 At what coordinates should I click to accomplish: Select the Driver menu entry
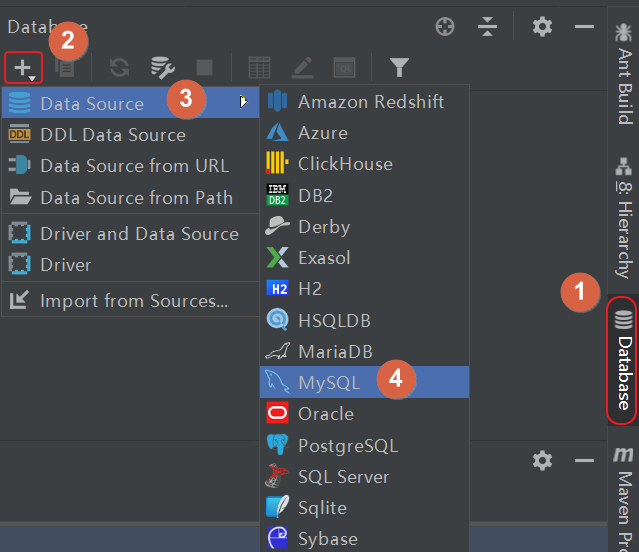point(131,265)
